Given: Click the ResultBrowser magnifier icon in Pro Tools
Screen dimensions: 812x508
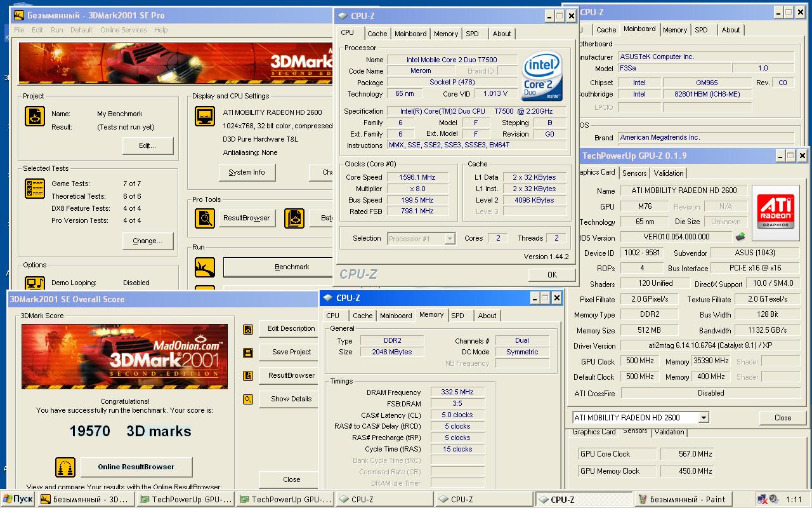Looking at the screenshot, I should [205, 218].
